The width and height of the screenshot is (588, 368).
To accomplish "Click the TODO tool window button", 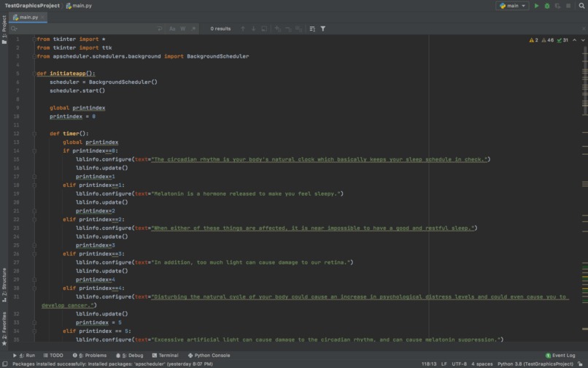I will pyautogui.click(x=53, y=356).
